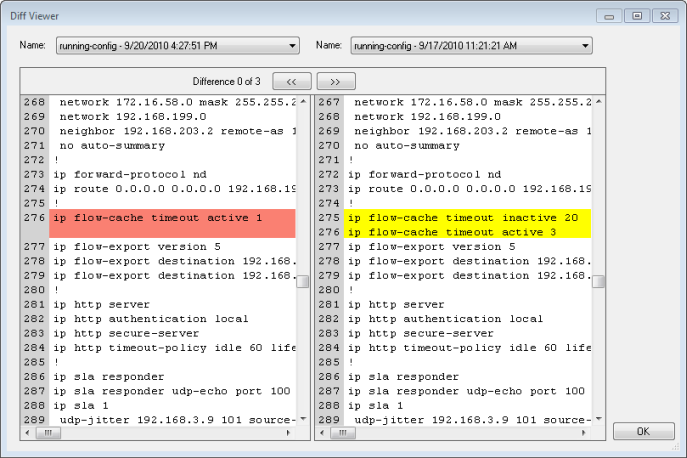
Task: Click right line 284 'ip http timeout-policy'
Action: pyautogui.click(x=469, y=348)
